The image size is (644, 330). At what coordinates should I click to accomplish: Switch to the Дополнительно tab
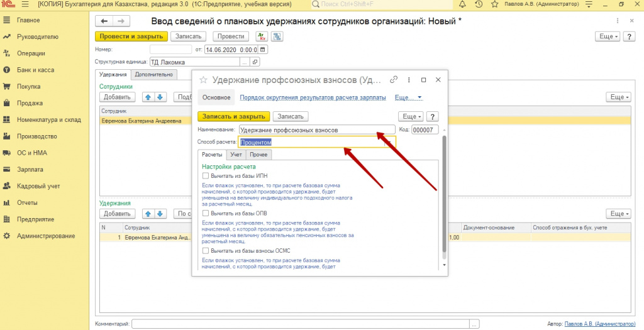pos(154,74)
